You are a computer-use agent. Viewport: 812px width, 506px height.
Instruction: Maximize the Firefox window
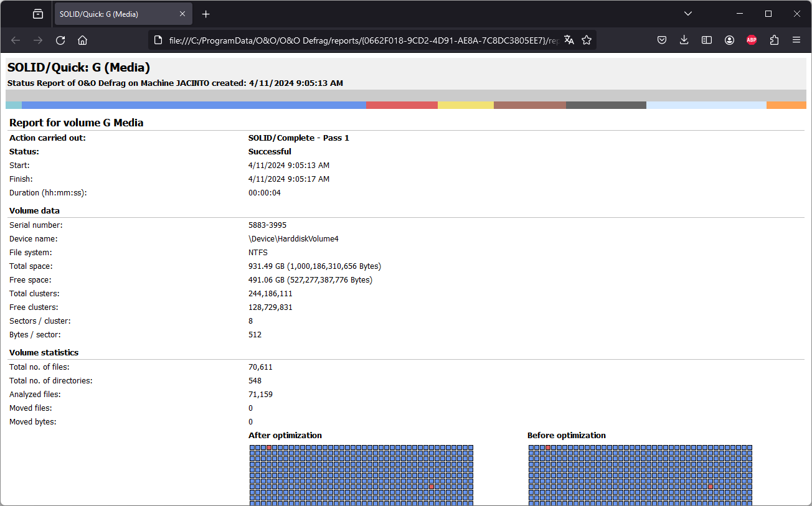pyautogui.click(x=768, y=14)
